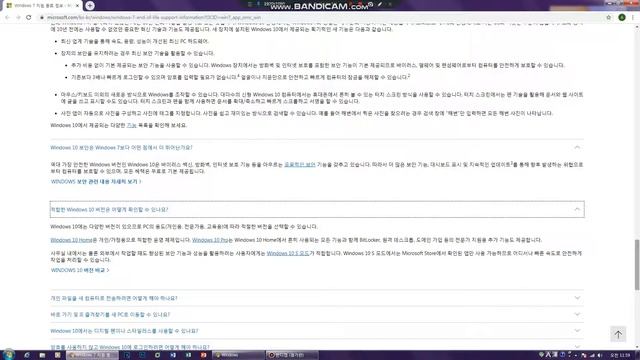Open File Explorer folder icon in taskbar
The height and width of the screenshot is (360, 640).
point(42,355)
